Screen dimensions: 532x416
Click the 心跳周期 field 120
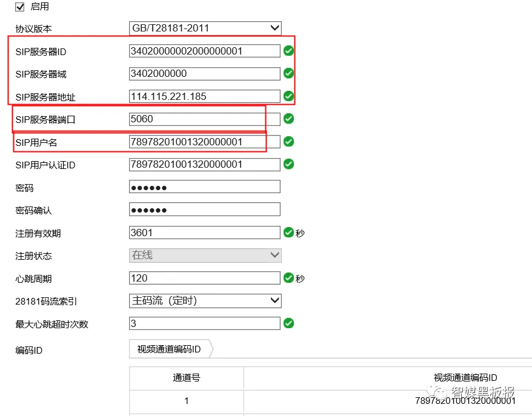205,278
